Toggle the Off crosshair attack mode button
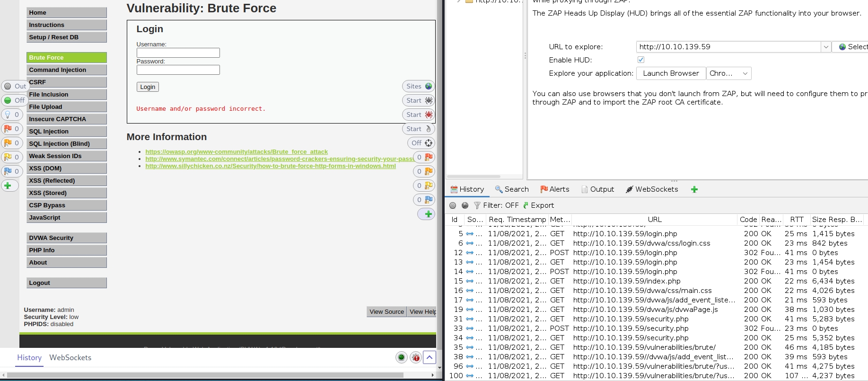This screenshot has height=381, width=868. coord(421,143)
